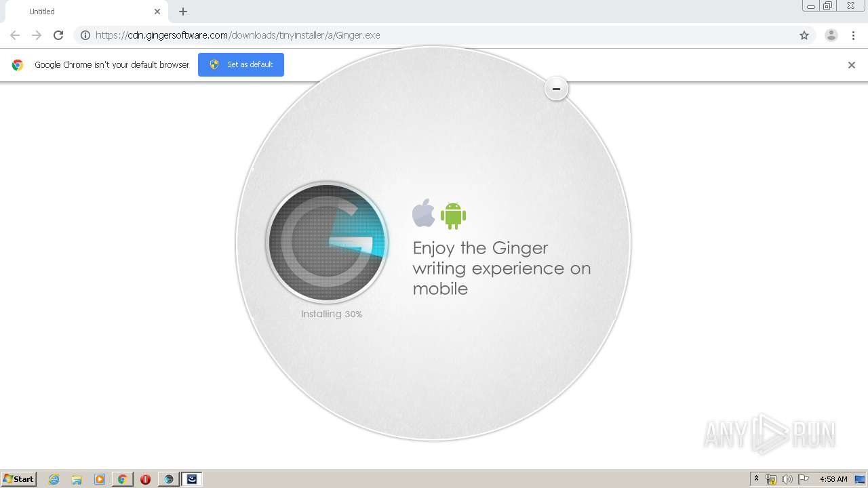Image resolution: width=868 pixels, height=488 pixels.
Task: Bookmark this page with star icon
Action: tap(804, 35)
